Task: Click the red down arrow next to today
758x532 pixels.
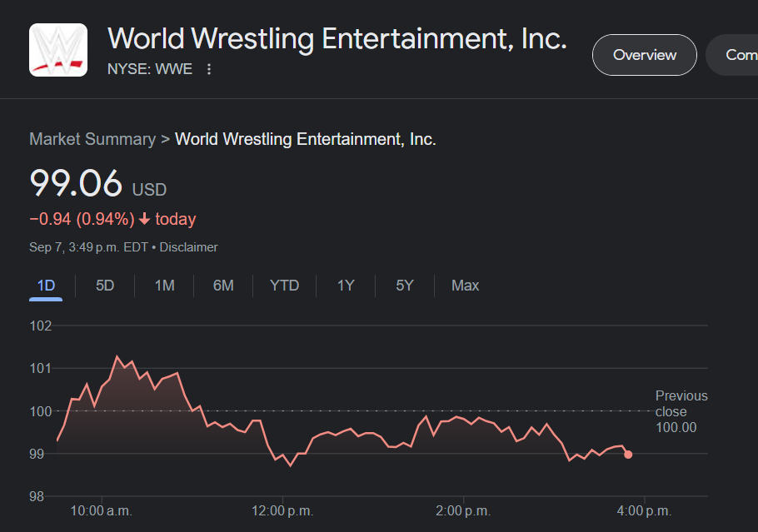Action: coord(144,220)
